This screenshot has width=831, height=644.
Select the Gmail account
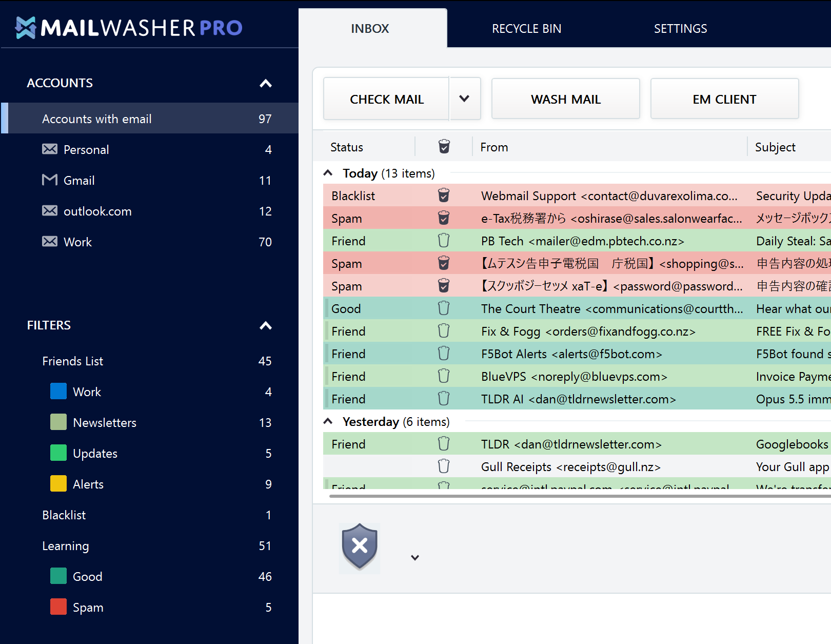[x=150, y=180]
